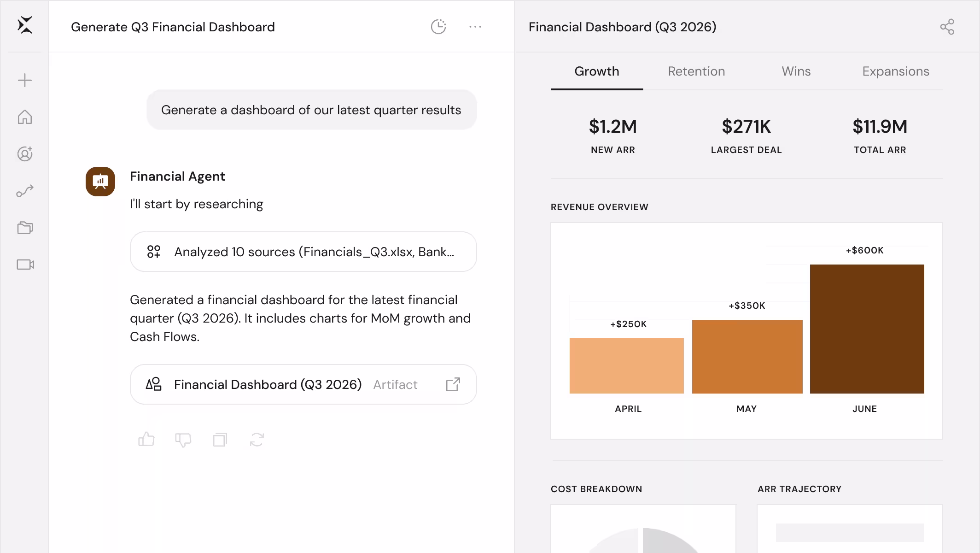Click the $271K Largest Deal value
This screenshot has width=980, height=553.
click(x=747, y=127)
